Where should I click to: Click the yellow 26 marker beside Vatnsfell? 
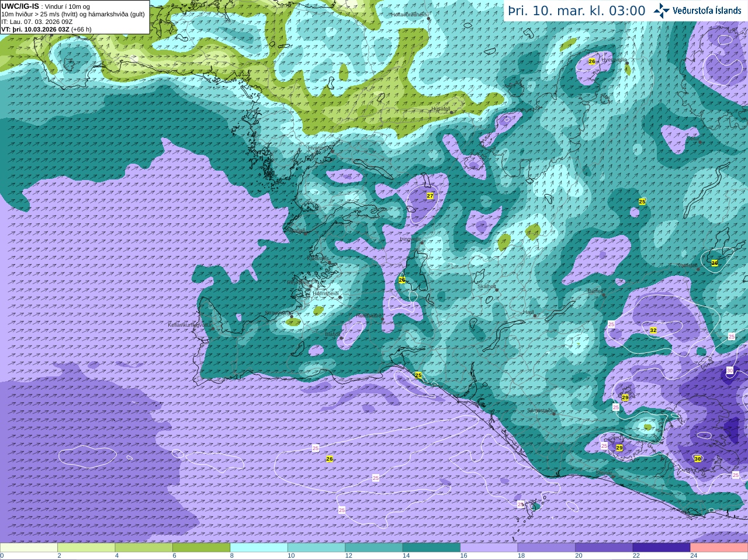[714, 263]
